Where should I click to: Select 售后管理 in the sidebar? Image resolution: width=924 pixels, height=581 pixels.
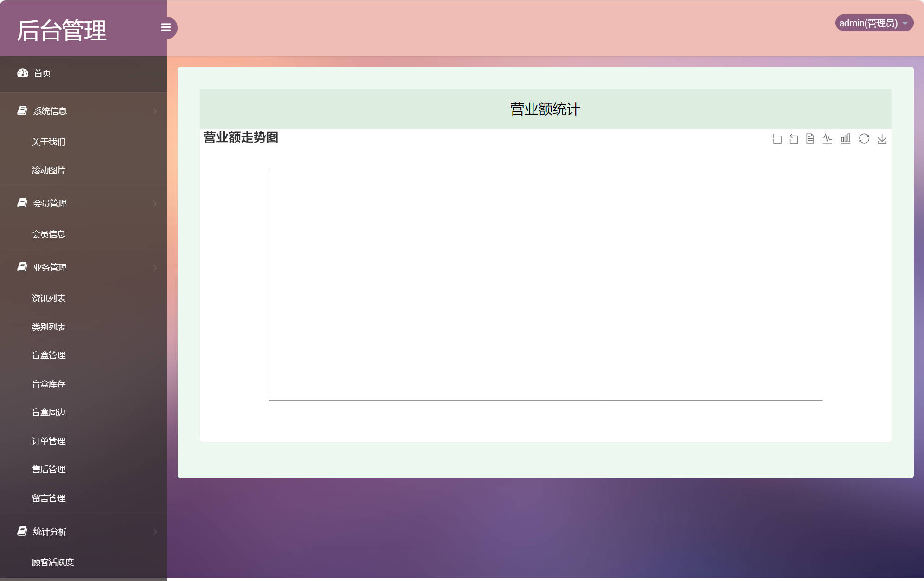click(x=49, y=469)
